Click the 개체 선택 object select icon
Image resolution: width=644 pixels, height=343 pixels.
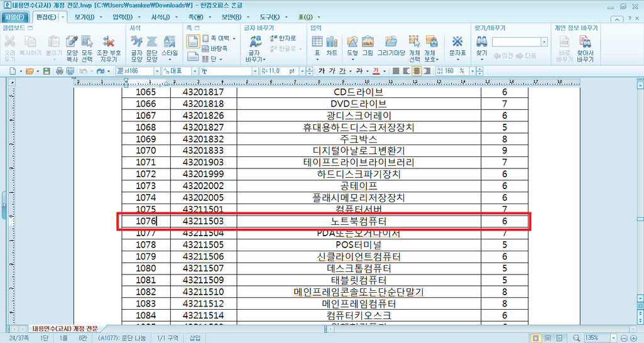[x=414, y=48]
